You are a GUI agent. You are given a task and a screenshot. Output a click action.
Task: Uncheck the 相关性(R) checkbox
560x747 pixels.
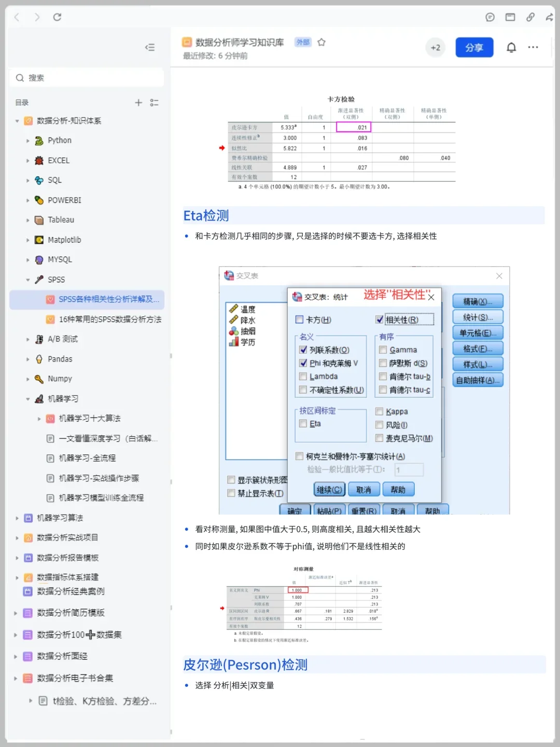[x=380, y=319]
